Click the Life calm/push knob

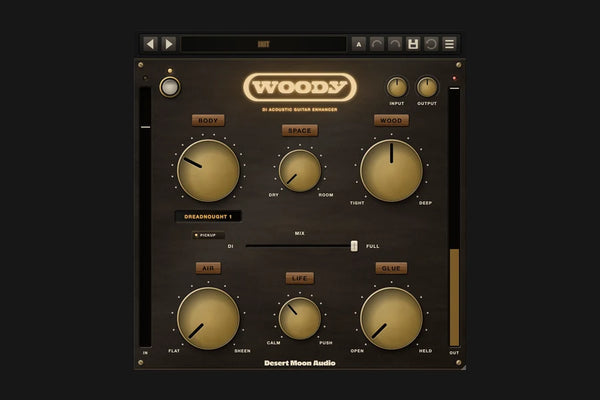tap(300, 318)
